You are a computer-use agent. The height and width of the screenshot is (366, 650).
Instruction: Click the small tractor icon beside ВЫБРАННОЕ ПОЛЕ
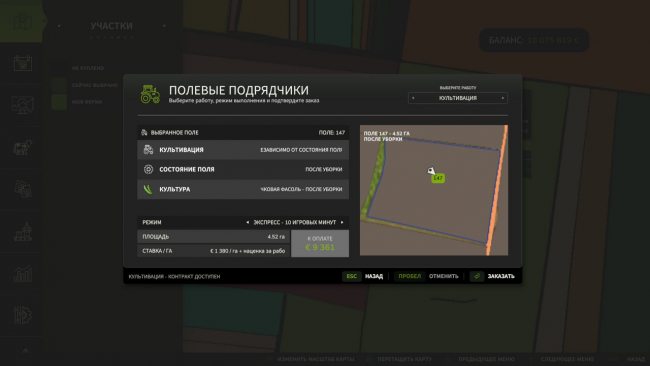coord(144,133)
